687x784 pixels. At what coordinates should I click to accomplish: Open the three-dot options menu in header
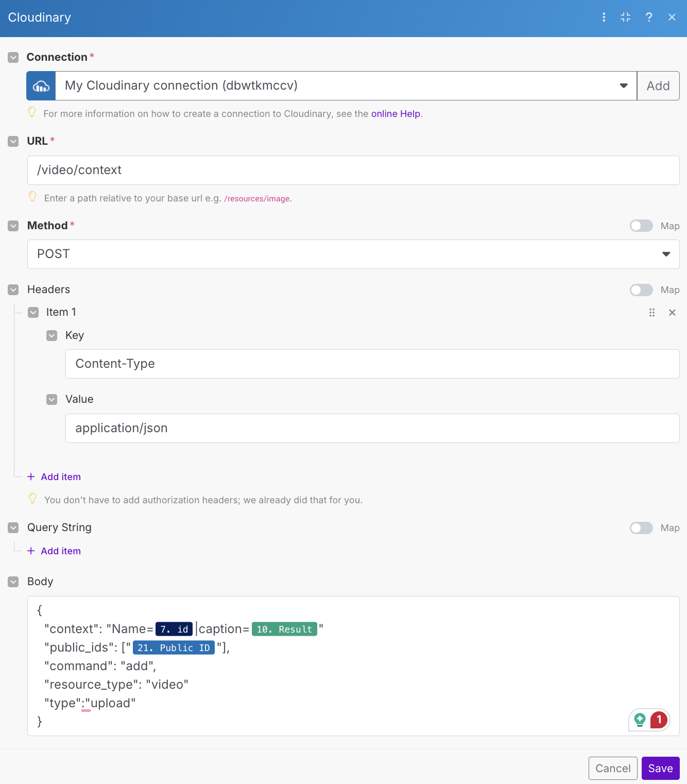(x=604, y=18)
